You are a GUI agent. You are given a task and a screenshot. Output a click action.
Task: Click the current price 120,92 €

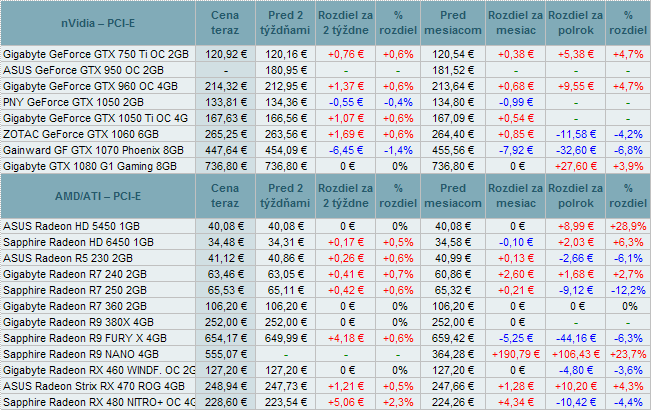point(225,54)
